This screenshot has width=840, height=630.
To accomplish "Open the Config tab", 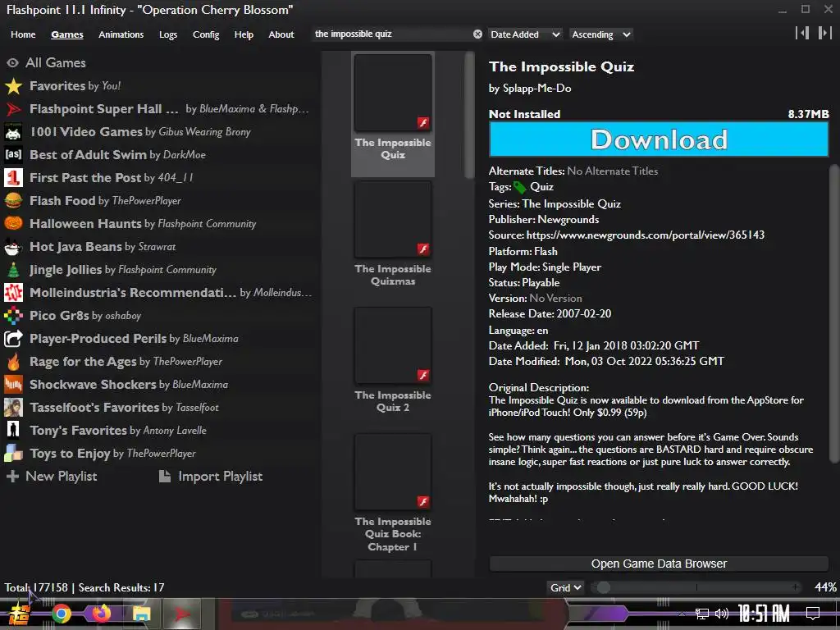I will pos(206,34).
